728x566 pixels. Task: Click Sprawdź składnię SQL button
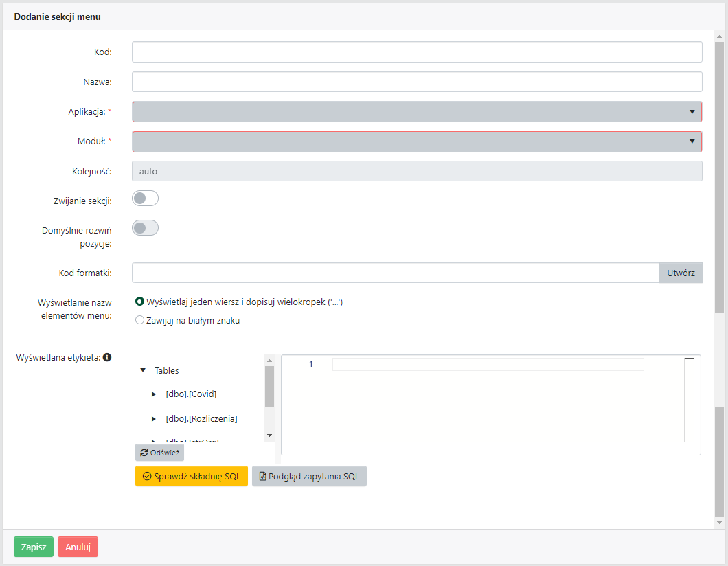[x=192, y=477]
